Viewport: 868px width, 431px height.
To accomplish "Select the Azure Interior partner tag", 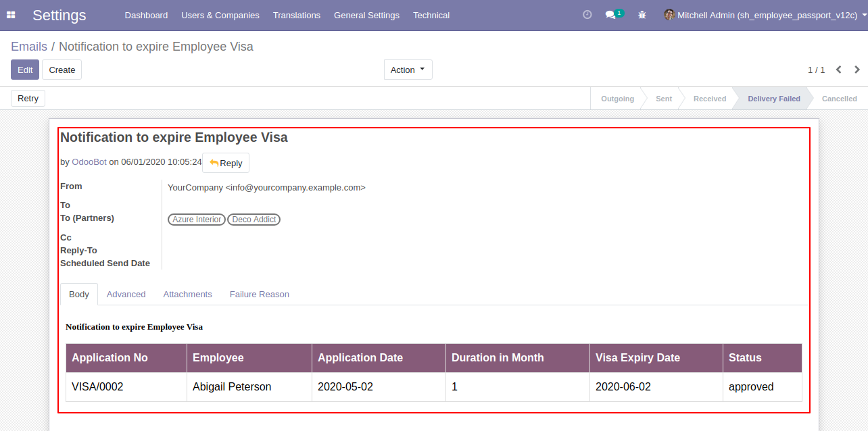I will point(197,220).
